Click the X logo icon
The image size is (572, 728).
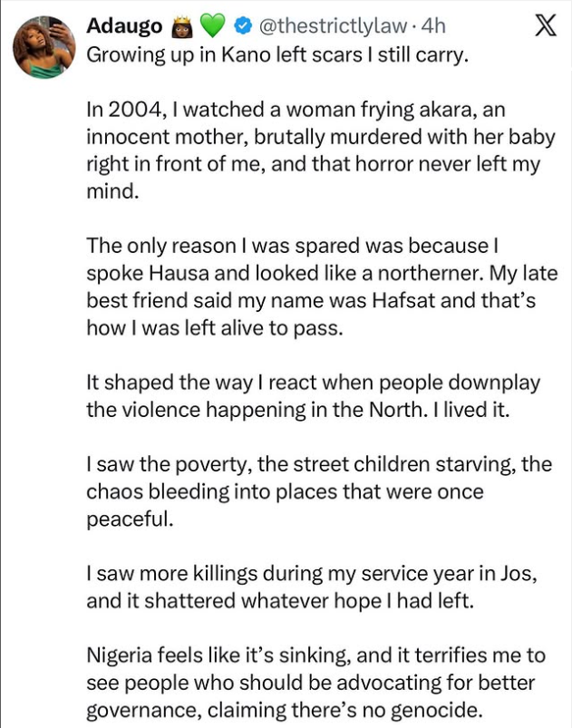[546, 27]
